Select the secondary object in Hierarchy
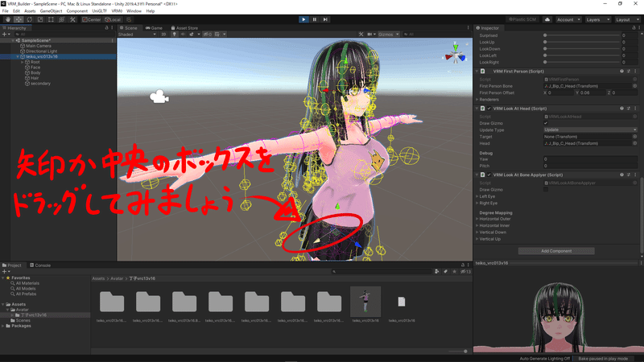Screen dimensions: 644x362 (x=40, y=84)
